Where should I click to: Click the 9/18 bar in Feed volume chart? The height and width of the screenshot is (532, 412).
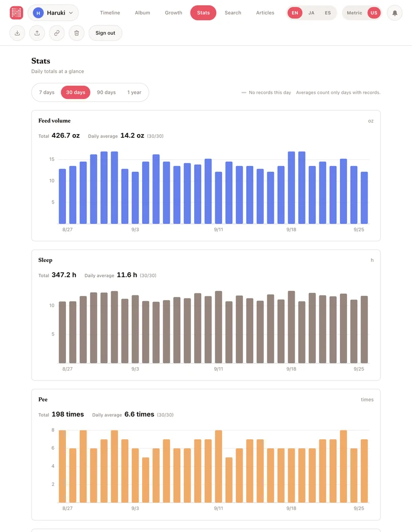291,188
